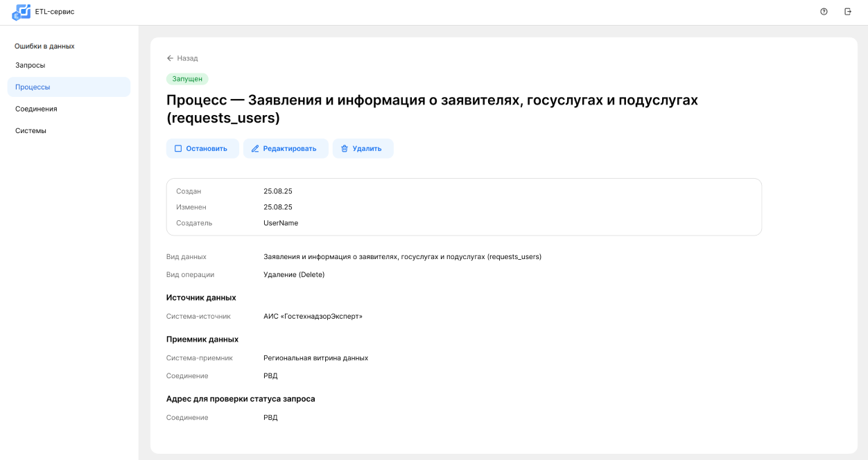The image size is (868, 460).
Task: Select Процессы in the sidebar
Action: 33,87
